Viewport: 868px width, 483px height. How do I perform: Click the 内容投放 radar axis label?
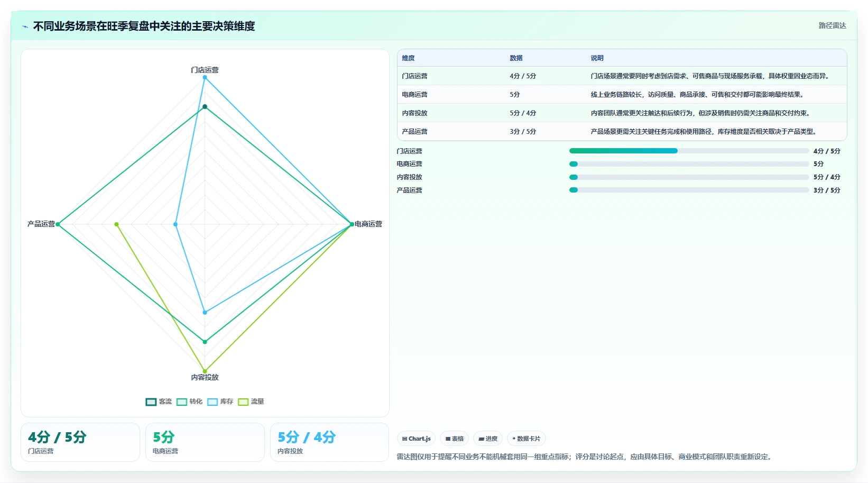[205, 377]
